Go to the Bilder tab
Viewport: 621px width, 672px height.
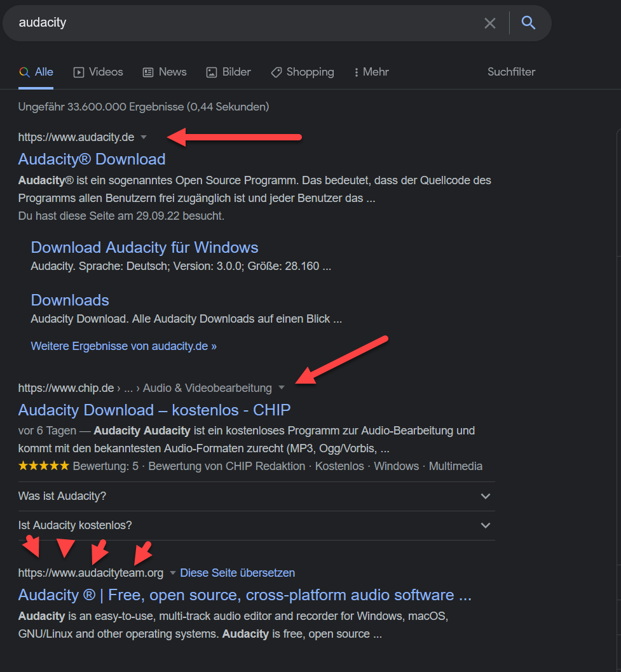coord(229,72)
